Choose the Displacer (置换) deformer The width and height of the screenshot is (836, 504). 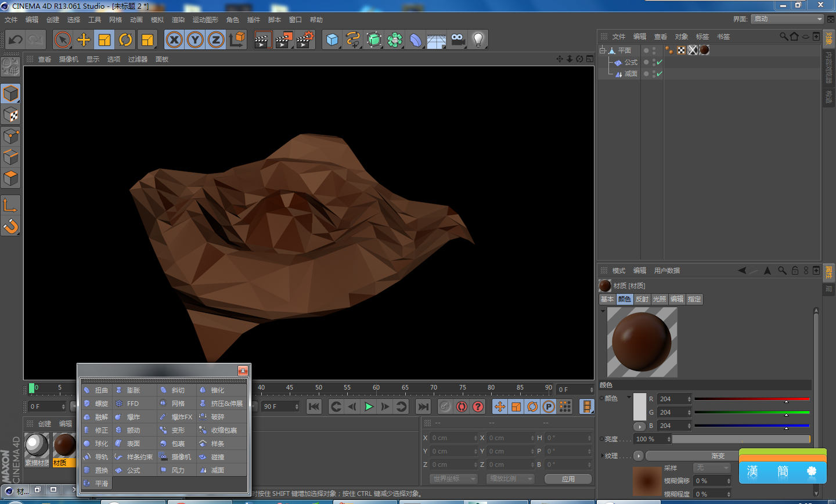[x=97, y=470]
